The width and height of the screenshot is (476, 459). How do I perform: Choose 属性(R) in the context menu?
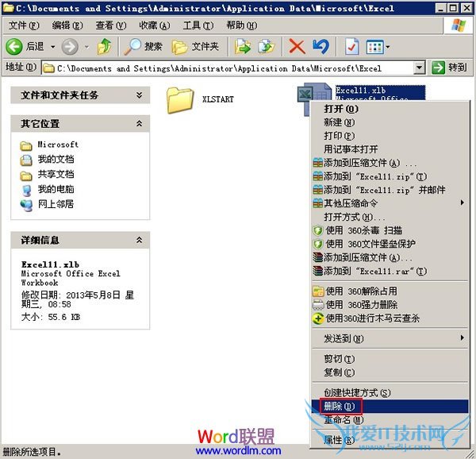coord(390,440)
